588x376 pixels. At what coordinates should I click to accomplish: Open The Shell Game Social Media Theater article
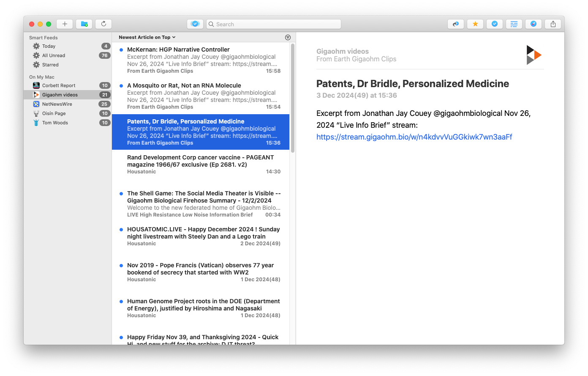(x=201, y=204)
